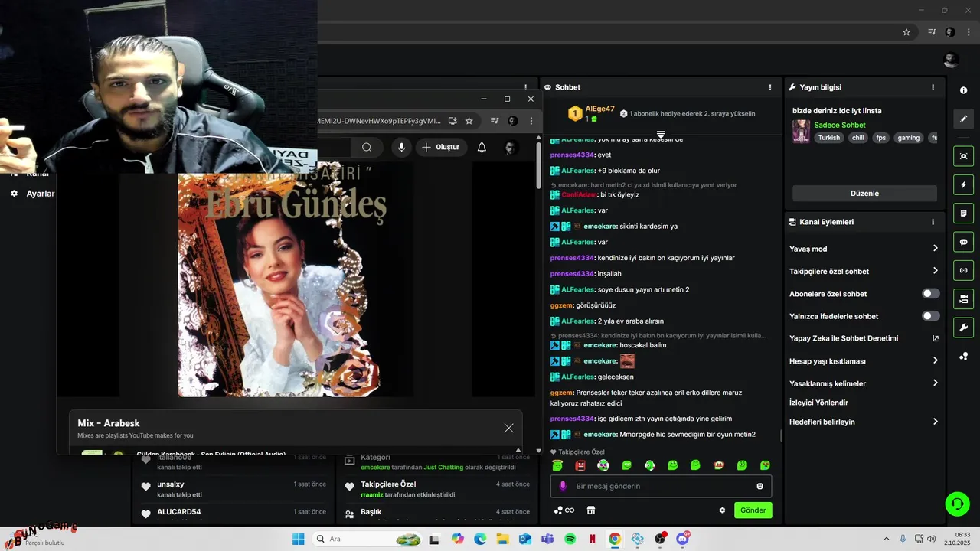Image resolution: width=980 pixels, height=551 pixels.
Task: Open Spotify from the taskbar
Action: pos(570,539)
